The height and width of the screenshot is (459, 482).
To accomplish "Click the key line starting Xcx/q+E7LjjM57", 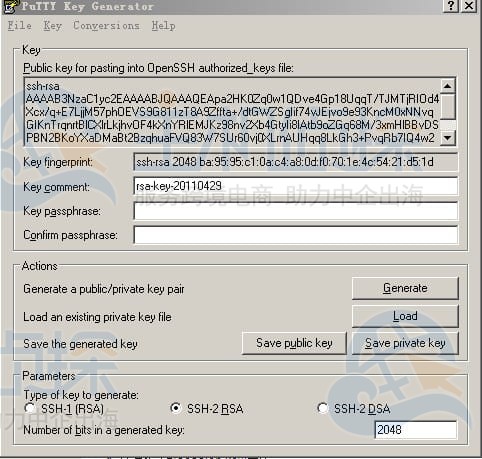I will [230, 112].
